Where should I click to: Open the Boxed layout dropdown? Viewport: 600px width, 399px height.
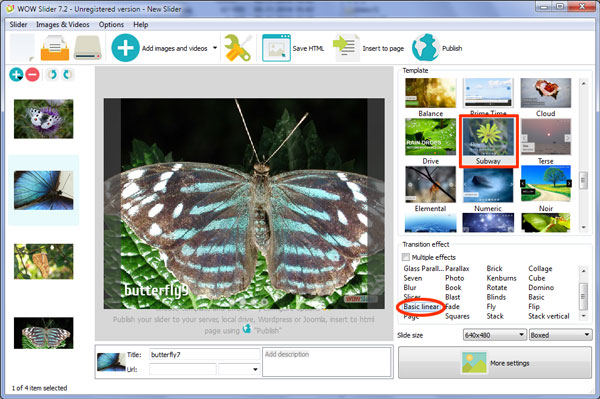[x=560, y=335]
